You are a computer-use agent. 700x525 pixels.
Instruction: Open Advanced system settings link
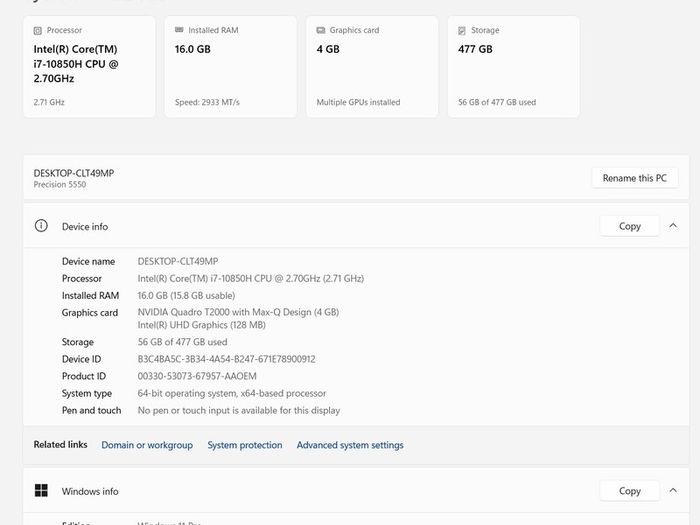coord(350,445)
